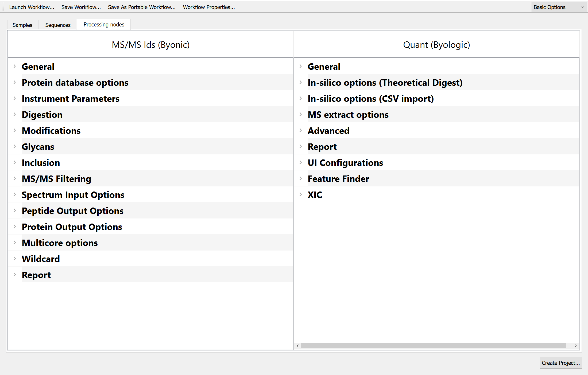The image size is (588, 375).
Task: Click the MS/MS Ids (Byonic) header
Action: (x=151, y=45)
